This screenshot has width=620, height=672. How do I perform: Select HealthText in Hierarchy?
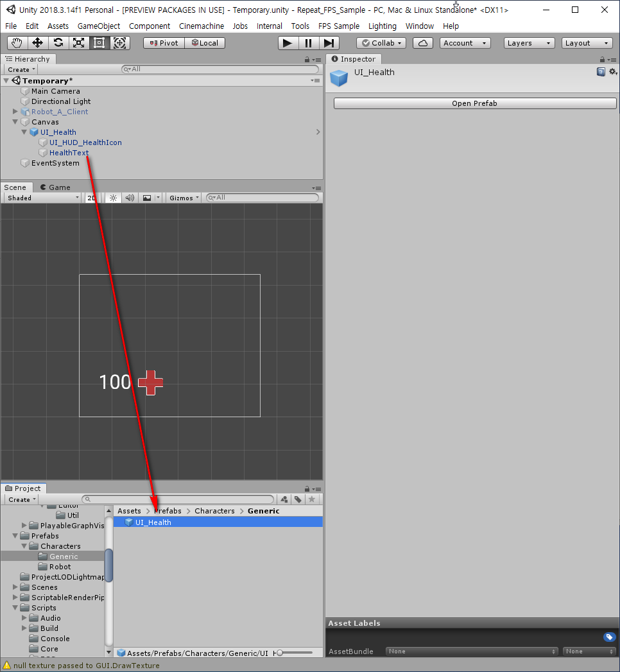(69, 153)
